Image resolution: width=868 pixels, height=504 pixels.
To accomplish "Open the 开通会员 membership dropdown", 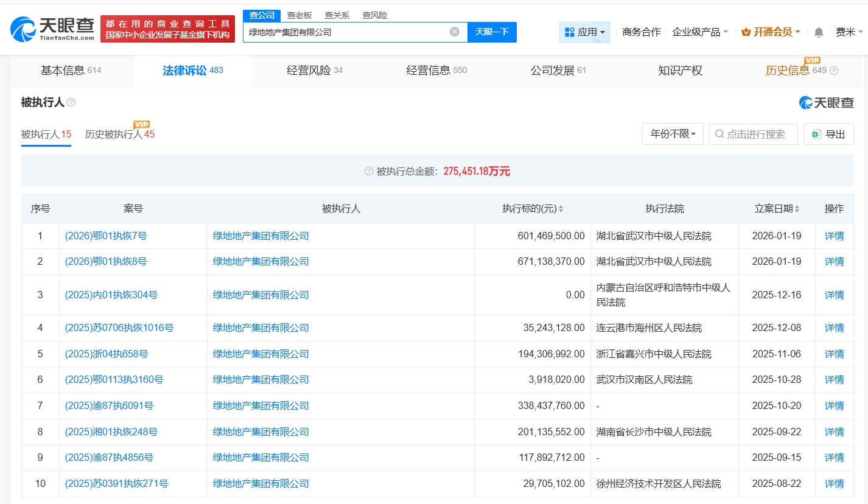I will coord(770,32).
